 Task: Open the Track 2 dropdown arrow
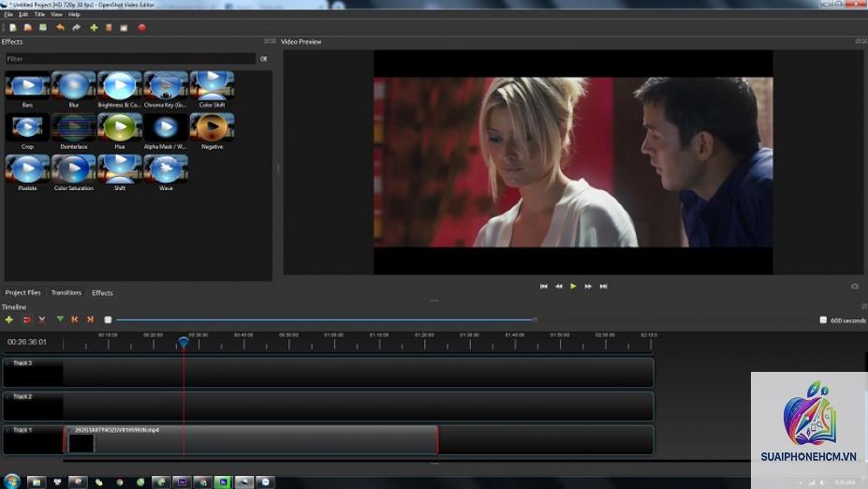pos(7,396)
